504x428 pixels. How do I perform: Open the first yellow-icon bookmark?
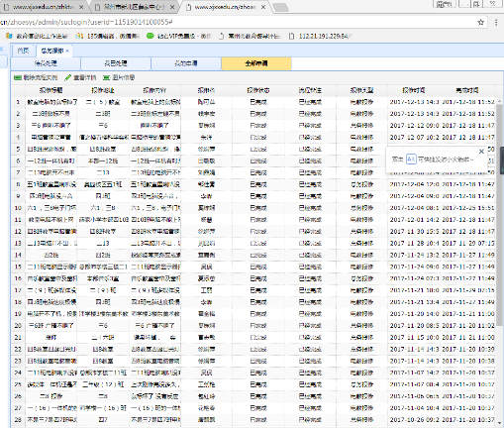click(37, 36)
